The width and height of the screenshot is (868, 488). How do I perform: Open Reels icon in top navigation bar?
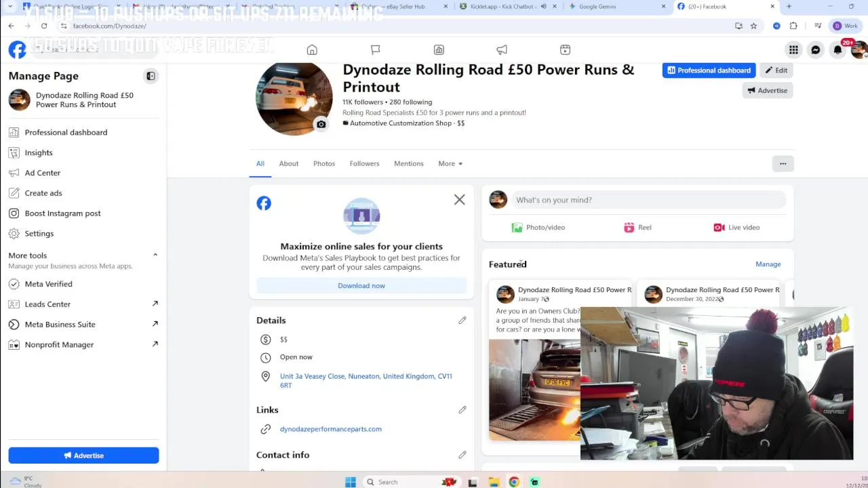[565, 49]
